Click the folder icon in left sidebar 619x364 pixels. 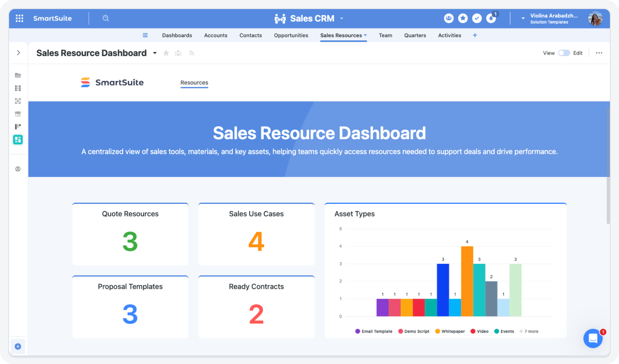click(18, 75)
